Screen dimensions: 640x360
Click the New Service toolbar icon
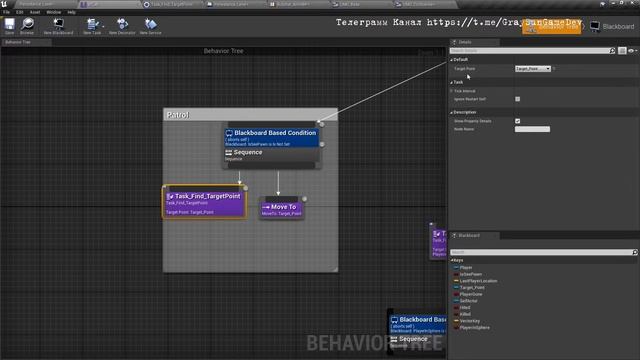151,26
